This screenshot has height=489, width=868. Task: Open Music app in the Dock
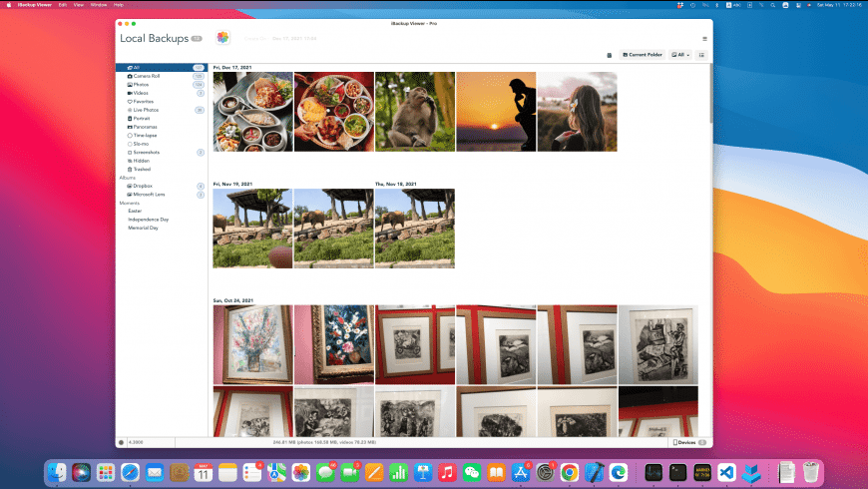[447, 472]
